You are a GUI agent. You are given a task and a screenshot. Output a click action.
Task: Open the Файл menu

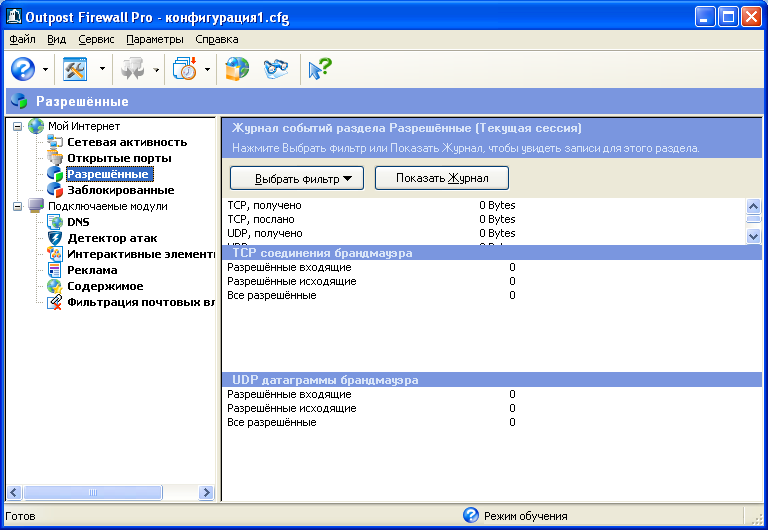pyautogui.click(x=23, y=39)
